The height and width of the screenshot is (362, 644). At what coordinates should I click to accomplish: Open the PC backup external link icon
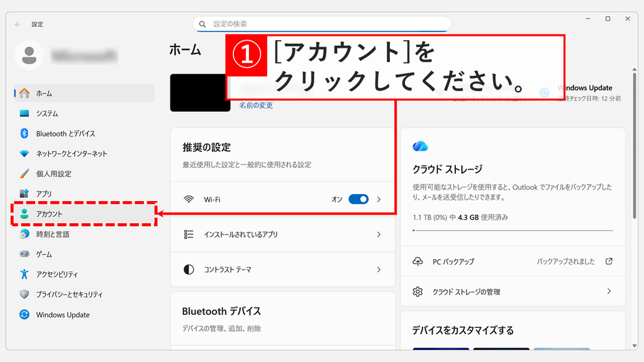click(609, 261)
